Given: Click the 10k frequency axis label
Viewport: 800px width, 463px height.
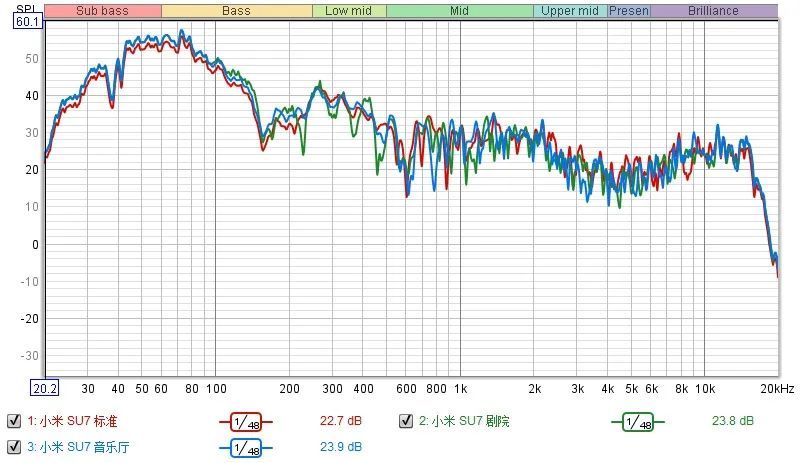Looking at the screenshot, I should coord(705,389).
